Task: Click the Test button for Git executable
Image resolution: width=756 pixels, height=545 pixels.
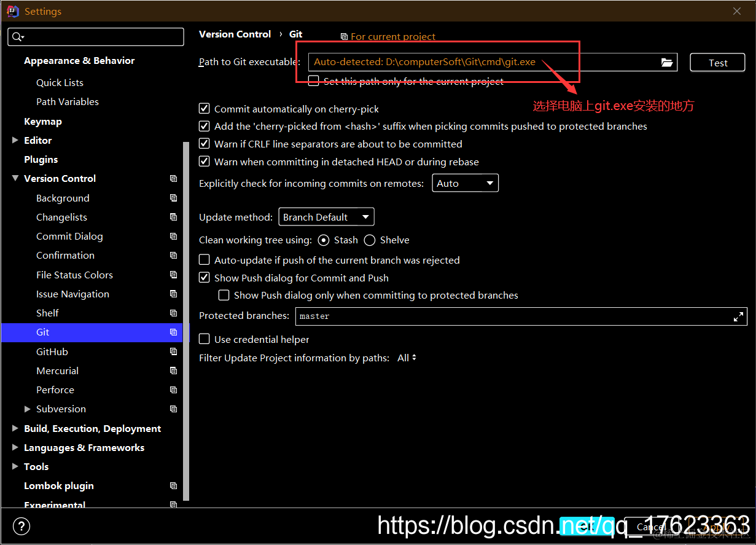Action: pyautogui.click(x=718, y=63)
